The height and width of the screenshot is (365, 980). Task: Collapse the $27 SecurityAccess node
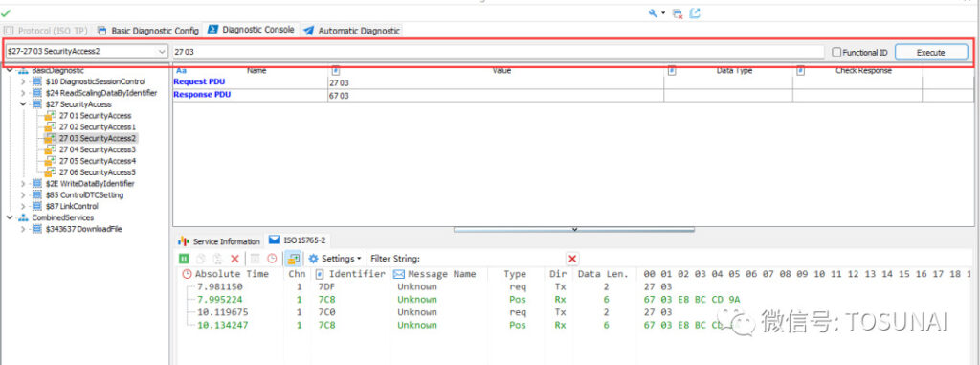click(x=23, y=103)
